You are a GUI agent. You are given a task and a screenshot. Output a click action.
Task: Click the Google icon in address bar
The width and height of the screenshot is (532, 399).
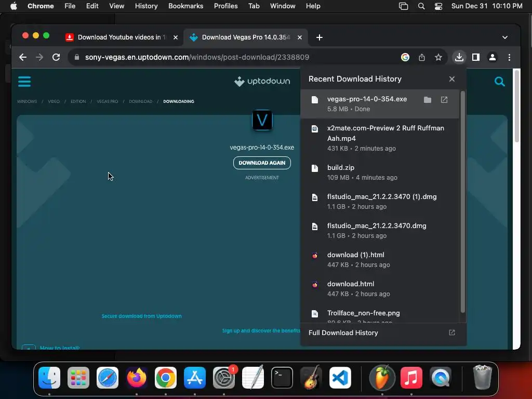[405, 57]
